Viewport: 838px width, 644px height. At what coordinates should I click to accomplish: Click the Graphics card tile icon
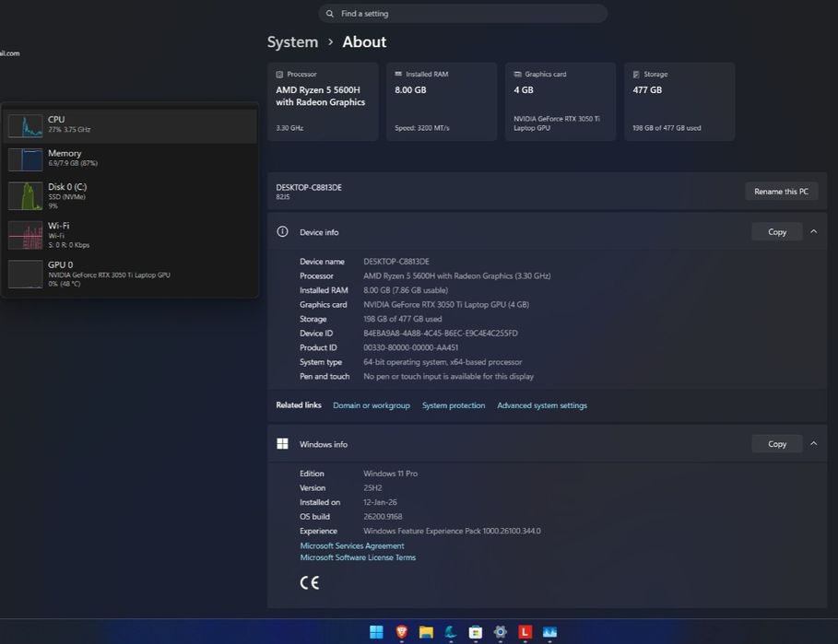(517, 74)
